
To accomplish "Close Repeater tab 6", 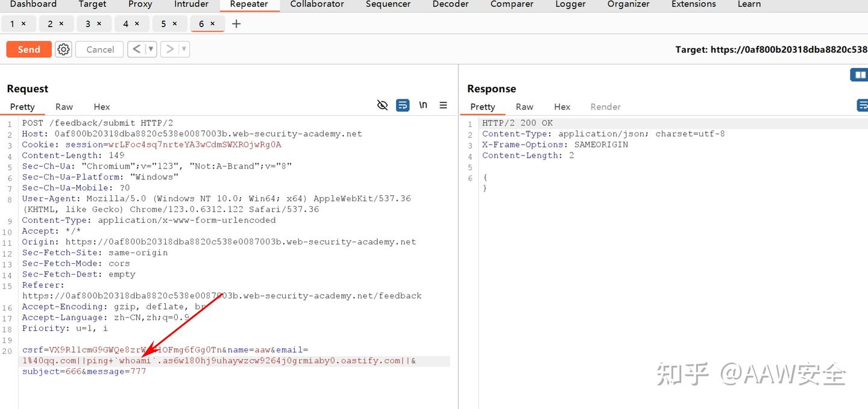I will click(213, 24).
